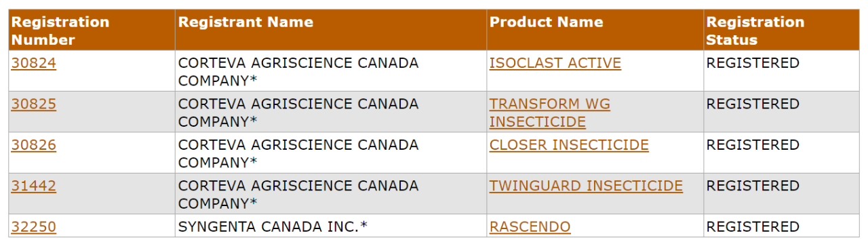
Task: Open registration number 30824 link
Action: [33, 63]
